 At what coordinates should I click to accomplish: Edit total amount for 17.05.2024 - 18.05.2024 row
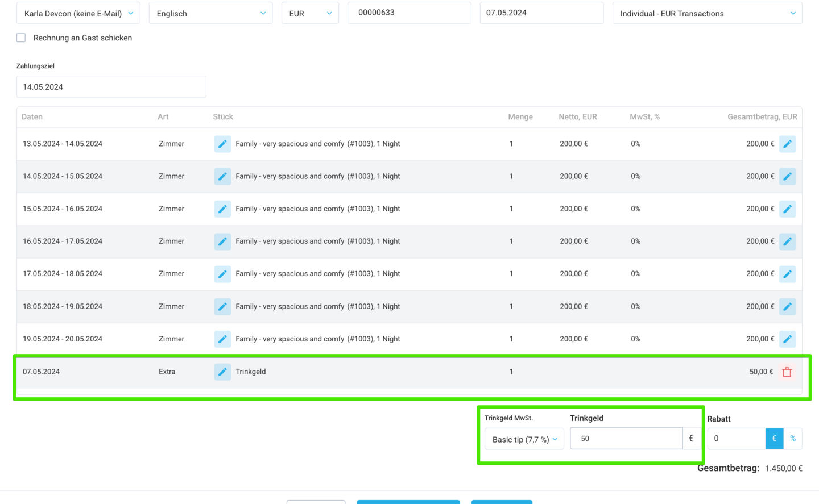[x=787, y=274]
